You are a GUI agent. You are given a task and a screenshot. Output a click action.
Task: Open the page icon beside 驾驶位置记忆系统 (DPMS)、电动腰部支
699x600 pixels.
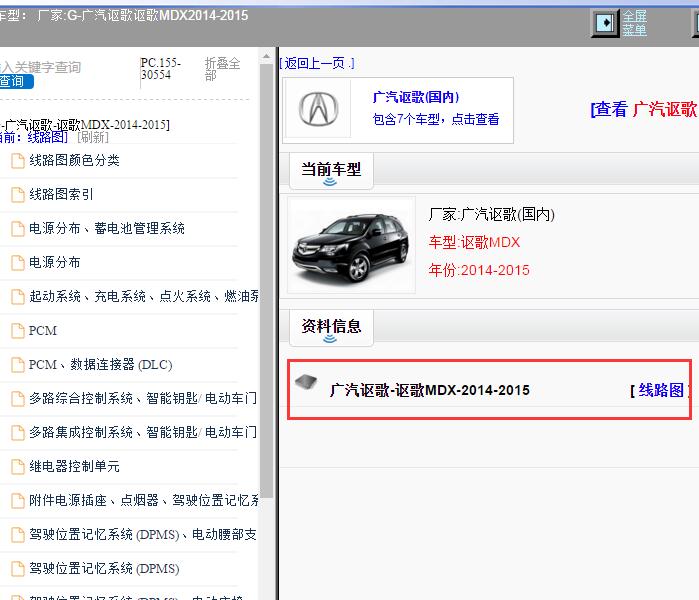pos(18,534)
